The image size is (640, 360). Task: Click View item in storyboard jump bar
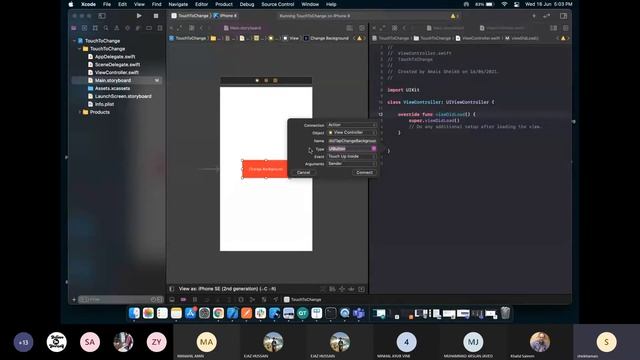(x=291, y=38)
